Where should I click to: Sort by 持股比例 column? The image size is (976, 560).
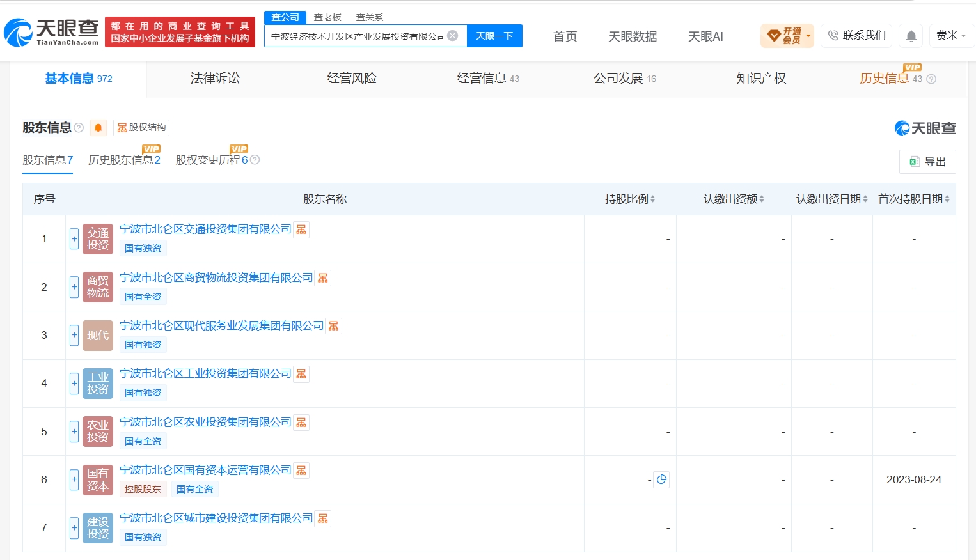pos(630,199)
